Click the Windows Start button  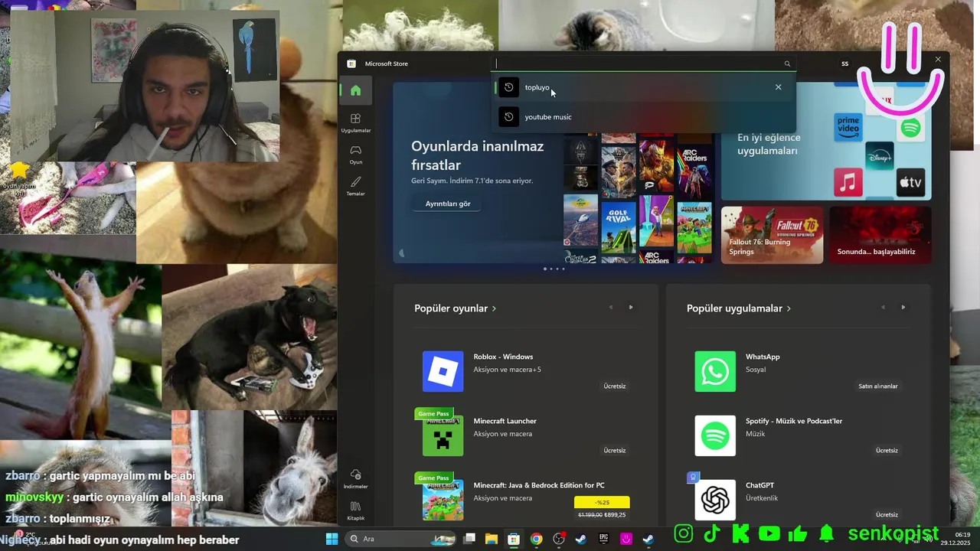click(332, 539)
